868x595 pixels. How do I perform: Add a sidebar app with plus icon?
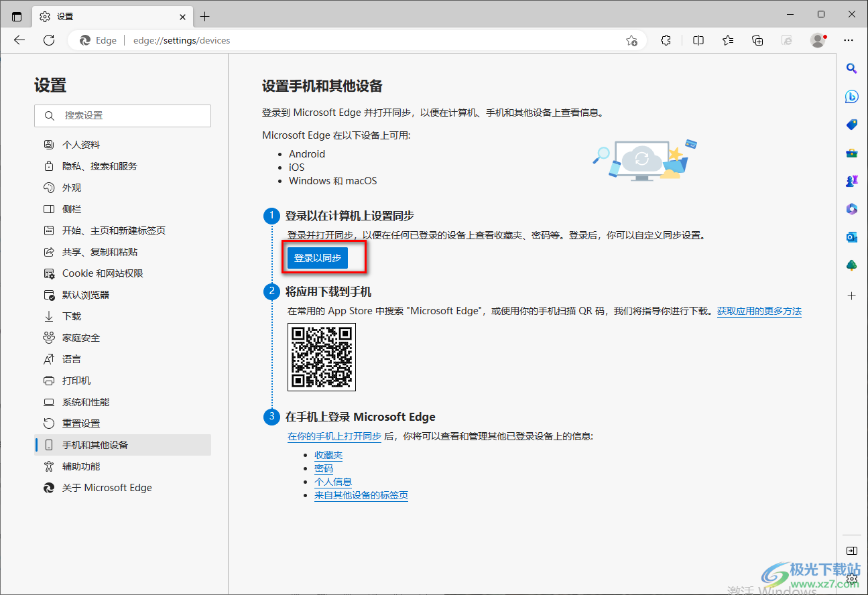[x=852, y=295]
